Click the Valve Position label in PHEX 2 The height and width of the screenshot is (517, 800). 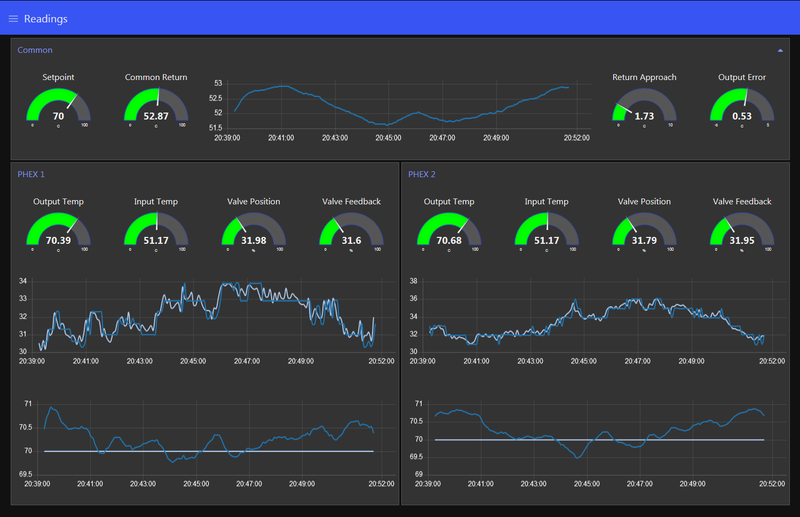coord(644,202)
